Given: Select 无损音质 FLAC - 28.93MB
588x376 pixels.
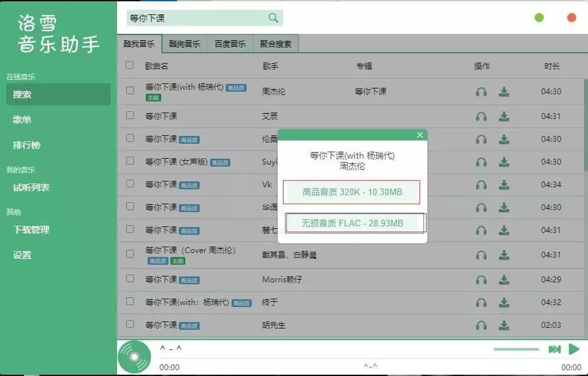Looking at the screenshot, I should click(x=354, y=222).
